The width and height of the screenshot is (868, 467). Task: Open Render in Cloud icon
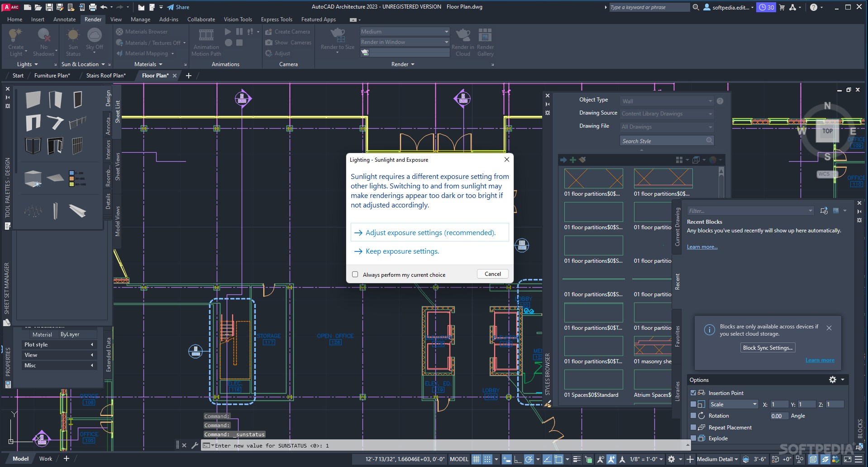click(463, 35)
